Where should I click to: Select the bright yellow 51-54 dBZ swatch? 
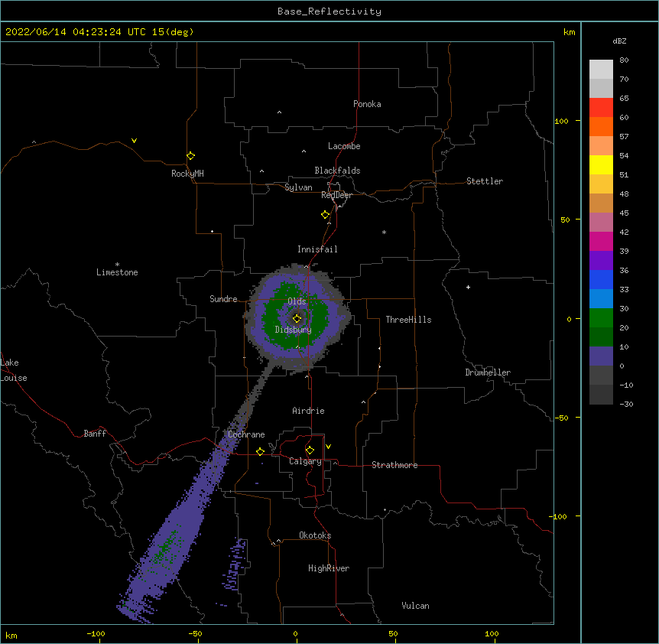click(601, 164)
